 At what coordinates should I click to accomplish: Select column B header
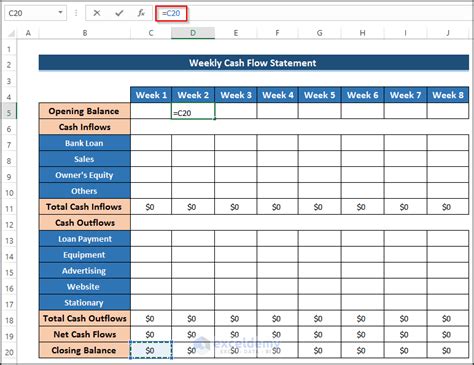[85, 33]
